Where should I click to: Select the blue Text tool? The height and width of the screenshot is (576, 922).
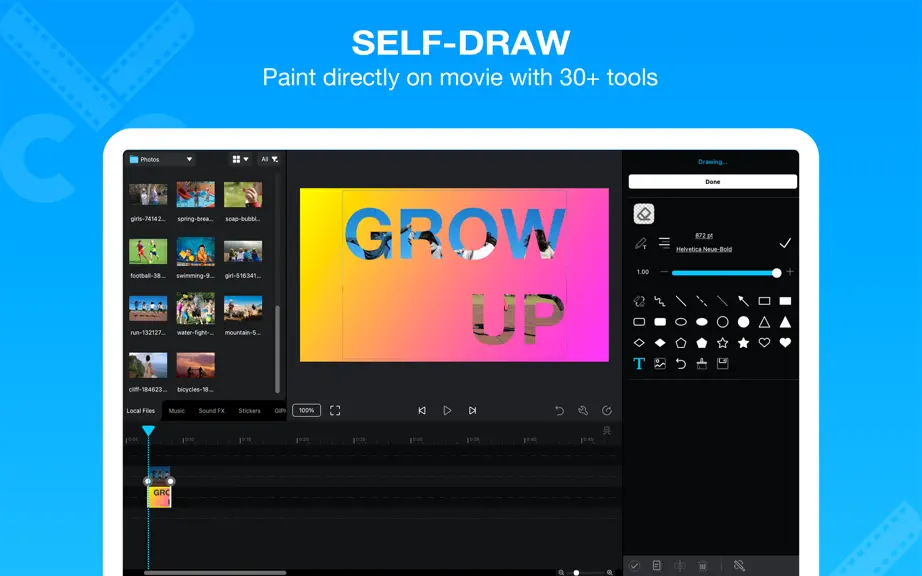tap(639, 364)
